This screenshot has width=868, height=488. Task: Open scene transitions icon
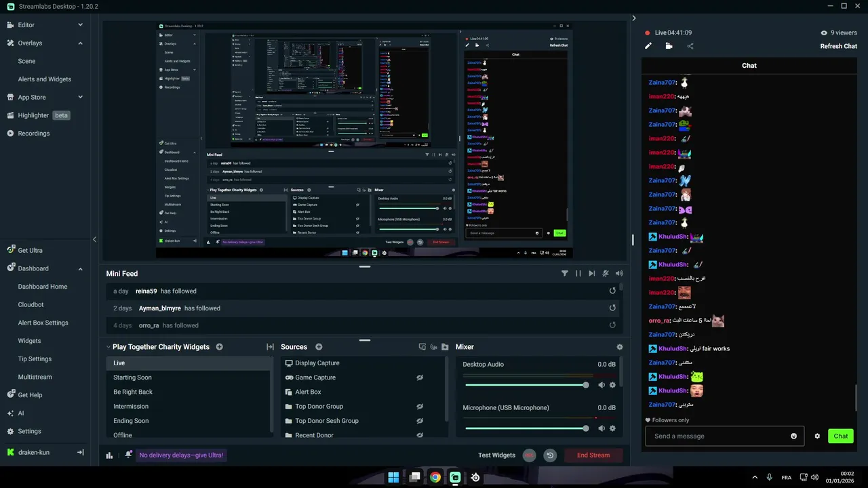270,347
